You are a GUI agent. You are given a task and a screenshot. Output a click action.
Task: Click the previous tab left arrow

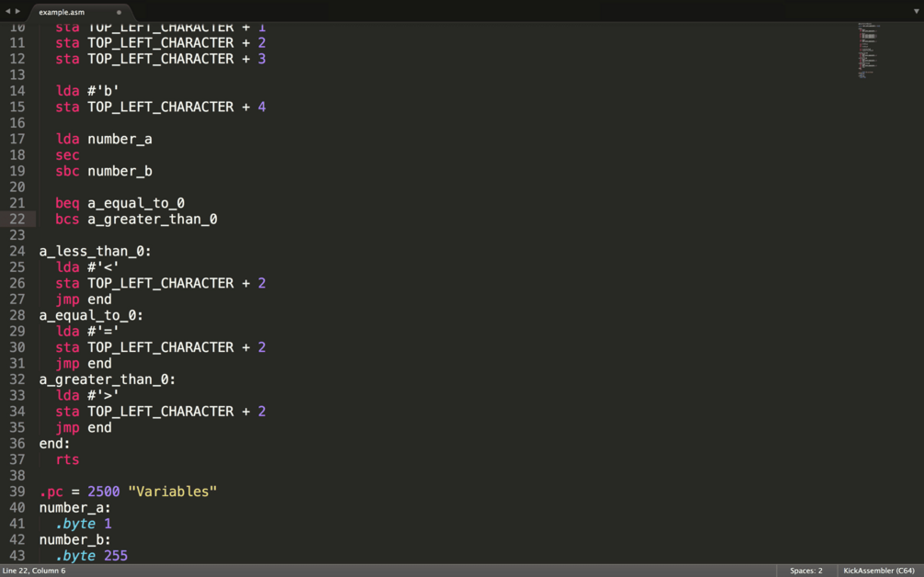(7, 12)
